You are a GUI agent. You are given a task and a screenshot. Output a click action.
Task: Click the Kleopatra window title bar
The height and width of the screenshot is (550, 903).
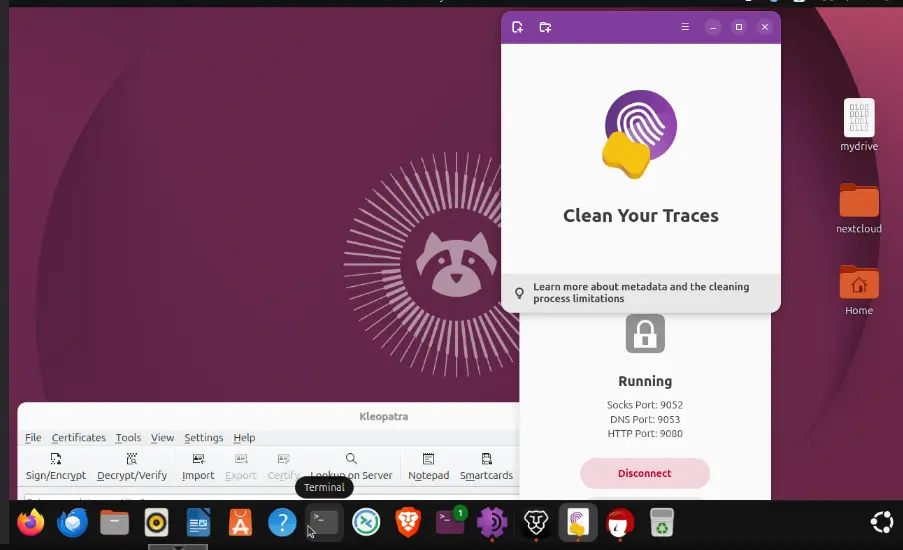point(268,416)
